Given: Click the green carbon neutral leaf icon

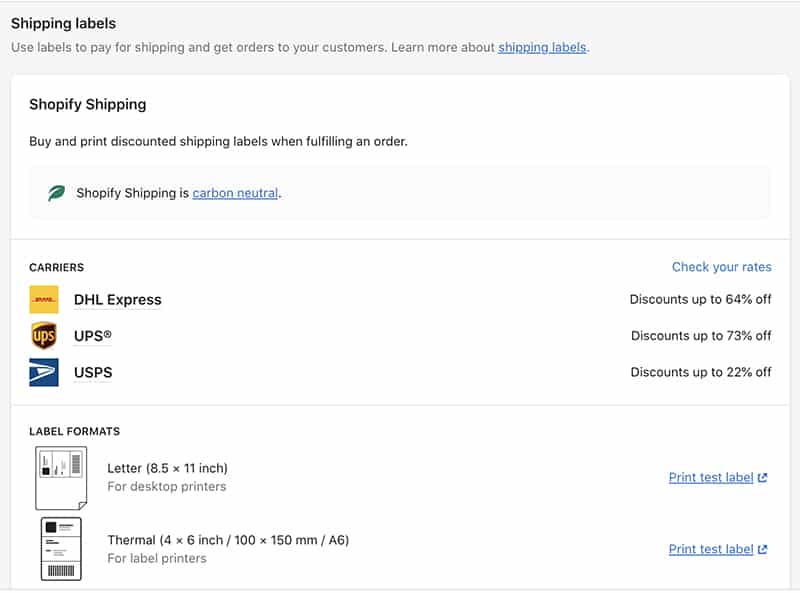Looking at the screenshot, I should pyautogui.click(x=56, y=193).
